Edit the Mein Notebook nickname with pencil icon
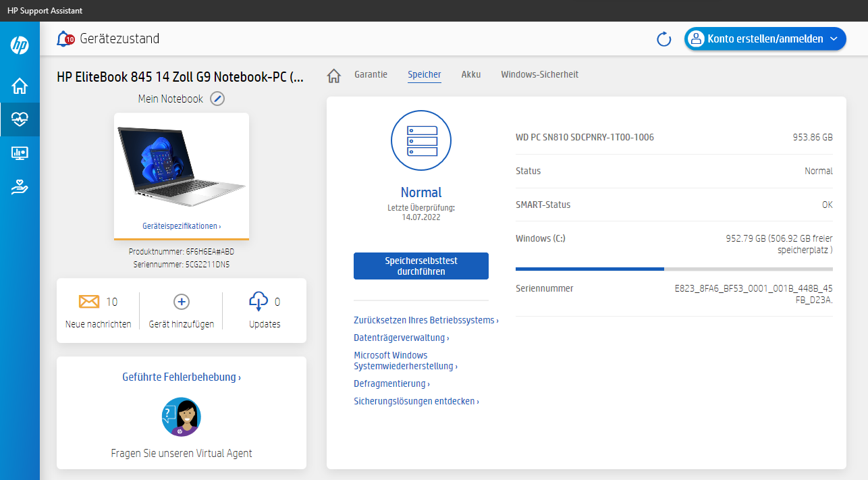868x480 pixels. [217, 99]
